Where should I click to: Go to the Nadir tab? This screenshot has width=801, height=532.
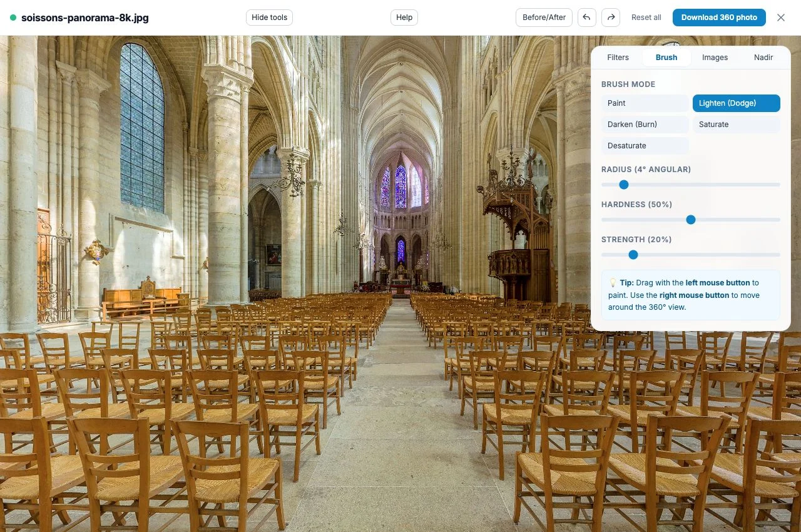[x=763, y=58]
